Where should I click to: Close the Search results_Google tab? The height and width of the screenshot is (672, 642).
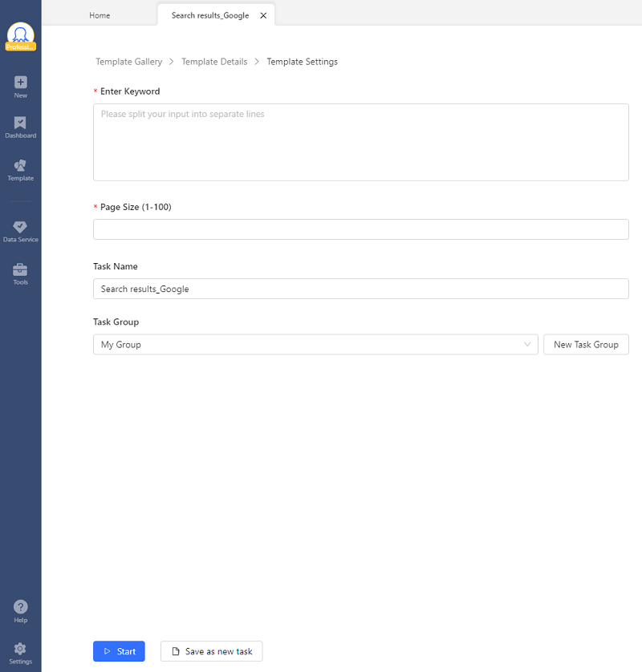(263, 15)
